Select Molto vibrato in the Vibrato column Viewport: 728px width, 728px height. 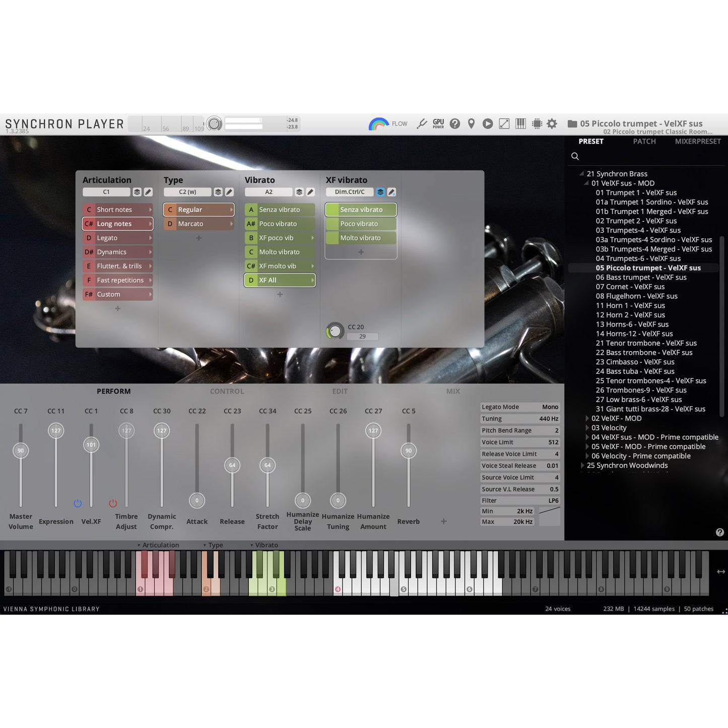click(x=280, y=252)
